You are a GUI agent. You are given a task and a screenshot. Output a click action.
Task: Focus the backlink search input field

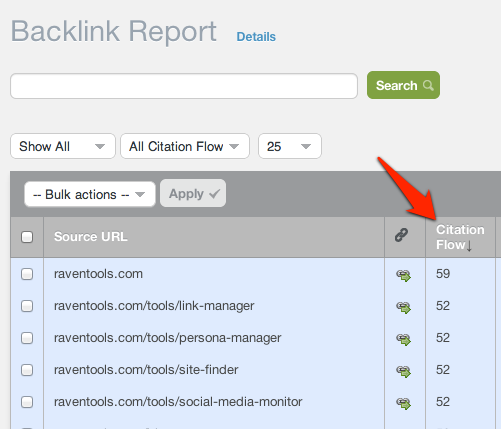[184, 86]
